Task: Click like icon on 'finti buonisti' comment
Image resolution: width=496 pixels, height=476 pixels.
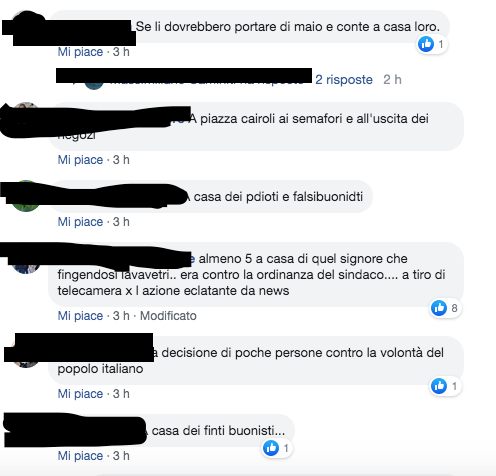Action: (x=271, y=448)
